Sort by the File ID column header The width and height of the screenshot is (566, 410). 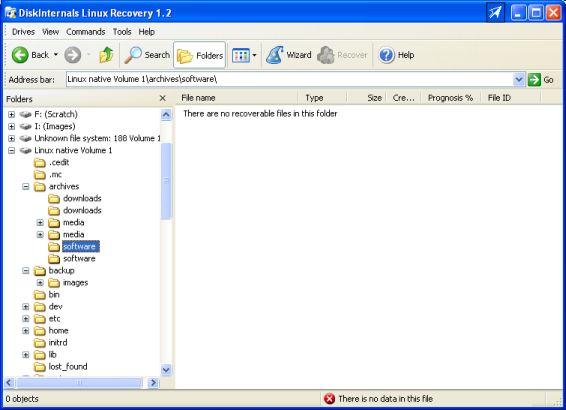(511, 98)
